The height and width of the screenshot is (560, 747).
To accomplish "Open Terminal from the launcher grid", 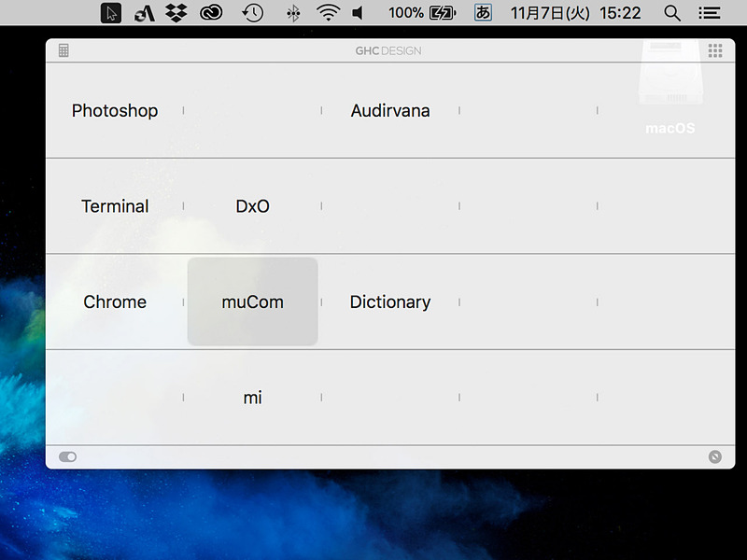I will click(x=115, y=206).
